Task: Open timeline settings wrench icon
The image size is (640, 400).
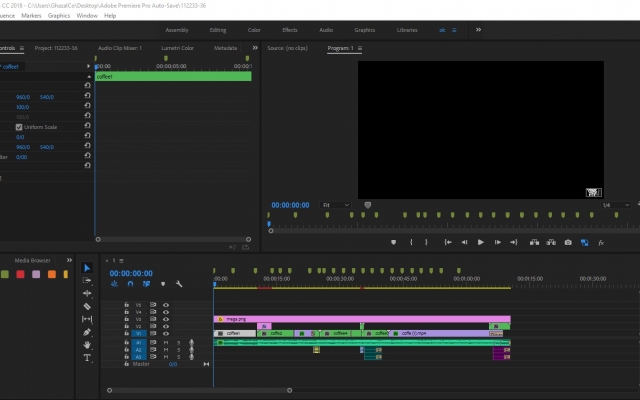Action: pos(179,284)
